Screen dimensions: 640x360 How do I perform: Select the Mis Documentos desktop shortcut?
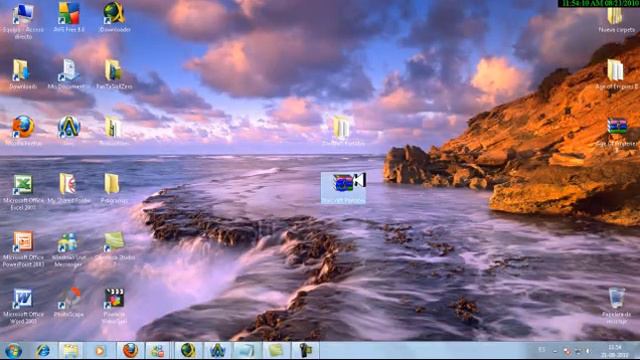(x=69, y=73)
